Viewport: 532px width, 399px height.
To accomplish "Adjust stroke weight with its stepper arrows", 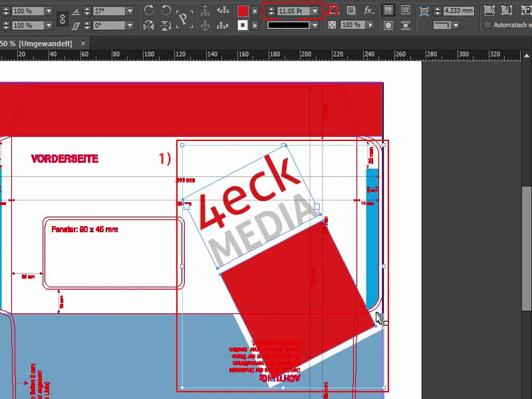I will tap(271, 11).
